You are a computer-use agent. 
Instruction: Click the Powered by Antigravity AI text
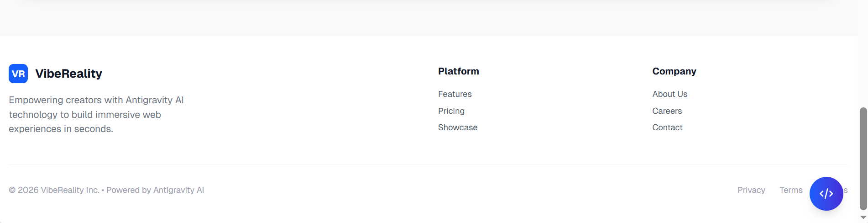155,190
